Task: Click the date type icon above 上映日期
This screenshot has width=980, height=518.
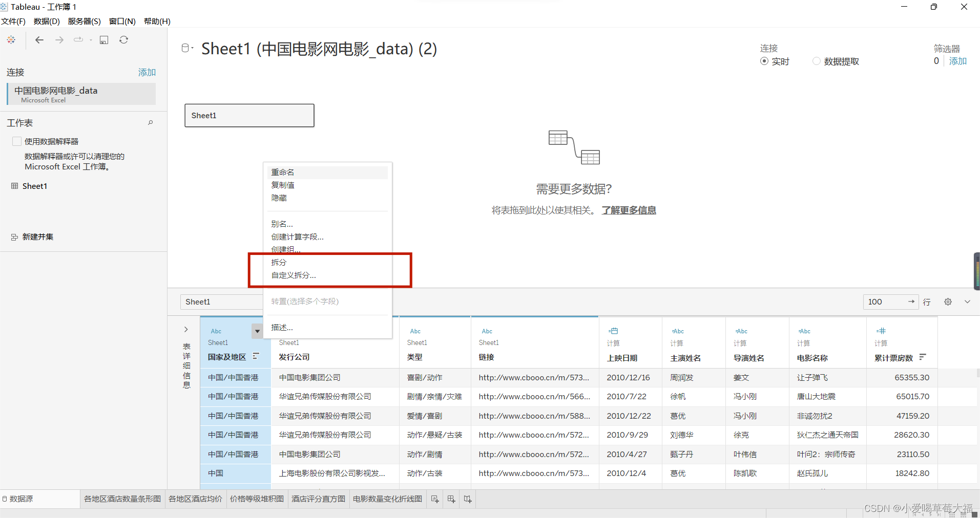Action: point(613,331)
